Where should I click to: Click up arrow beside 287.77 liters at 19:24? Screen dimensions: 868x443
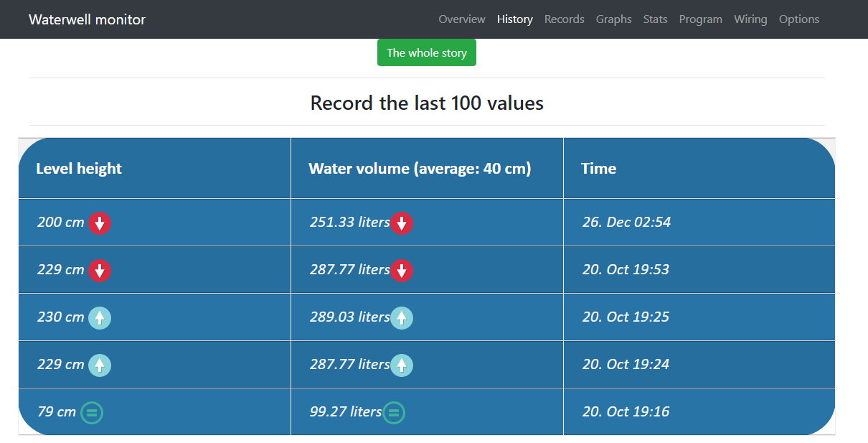coord(402,365)
